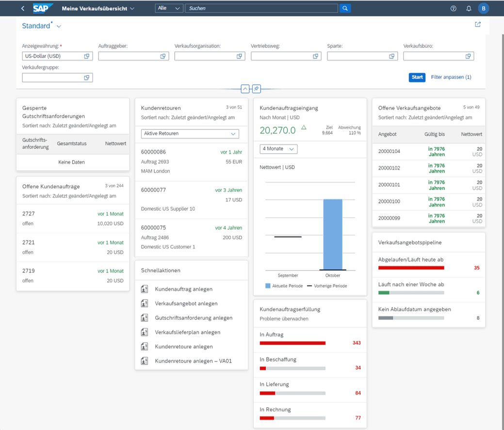504x430 pixels.
Task: Open the Standard variant dropdown
Action: tap(59, 26)
